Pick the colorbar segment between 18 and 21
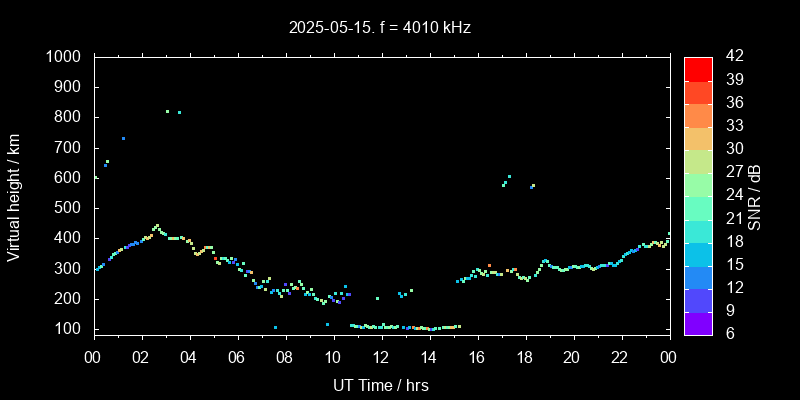This screenshot has height=400, width=800. tap(698, 230)
